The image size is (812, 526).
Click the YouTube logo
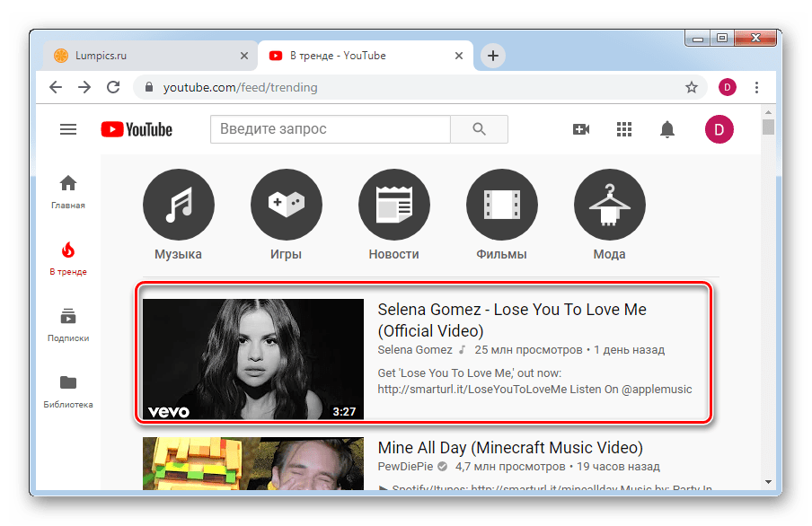(137, 129)
